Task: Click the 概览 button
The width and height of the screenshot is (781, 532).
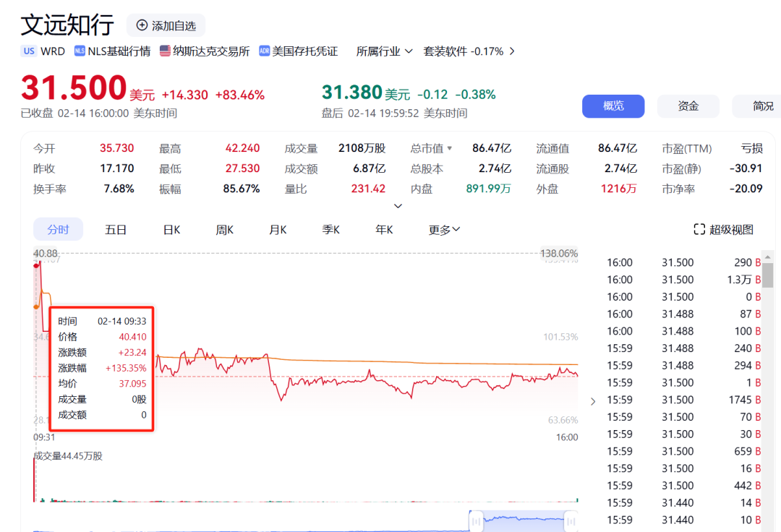Action: point(613,106)
